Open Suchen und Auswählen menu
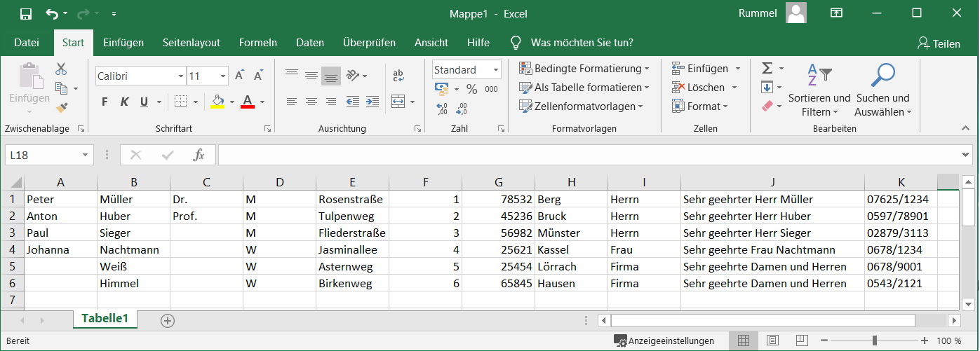 [x=883, y=91]
